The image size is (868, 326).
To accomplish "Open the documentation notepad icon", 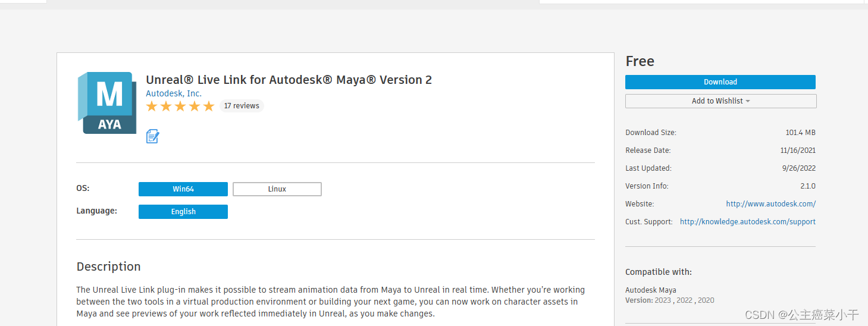I will tap(153, 136).
